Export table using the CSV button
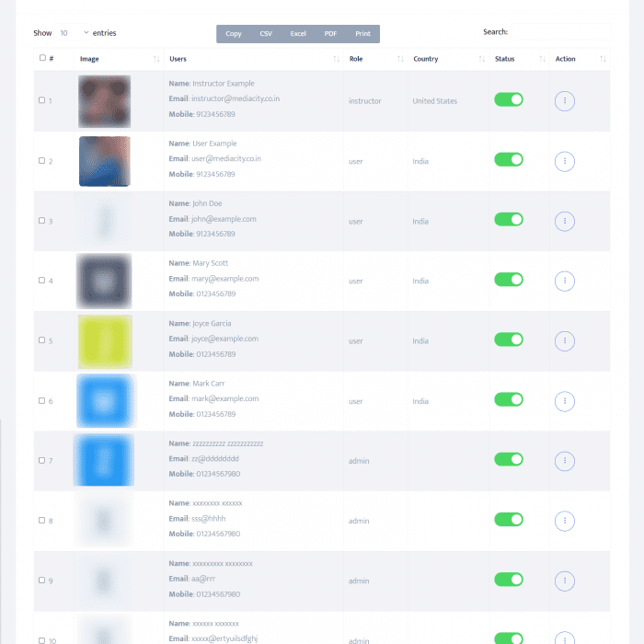 [x=266, y=34]
